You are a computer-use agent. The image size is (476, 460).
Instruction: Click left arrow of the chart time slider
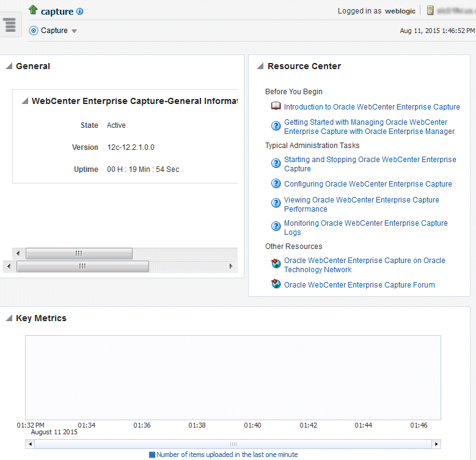pyautogui.click(x=30, y=444)
